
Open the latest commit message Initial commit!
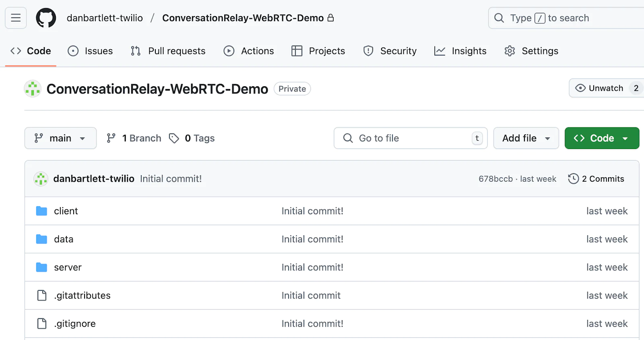[x=171, y=179]
